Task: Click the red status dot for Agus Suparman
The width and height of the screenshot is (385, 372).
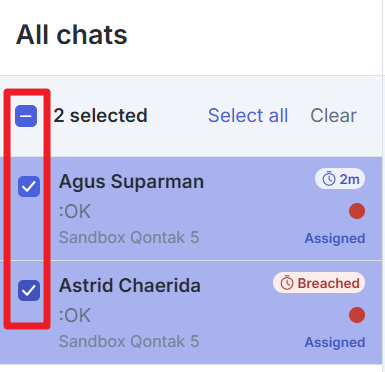Action: pos(357,211)
